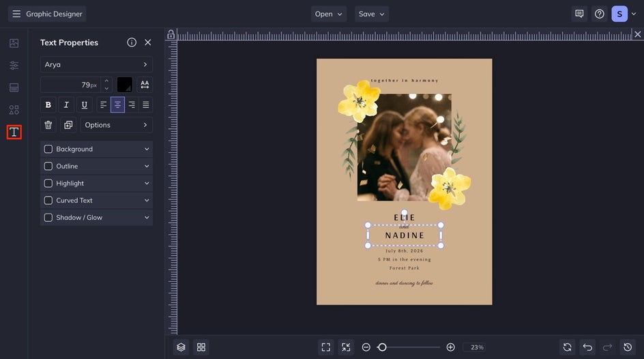Enable the Curved Text checkbox
The image size is (644, 359).
coord(48,201)
